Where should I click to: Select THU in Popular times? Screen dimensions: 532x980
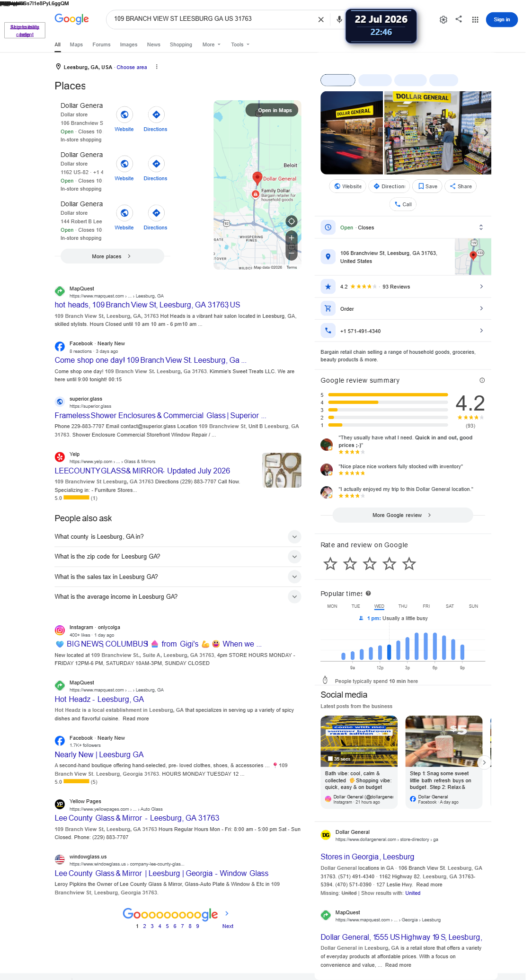click(403, 606)
